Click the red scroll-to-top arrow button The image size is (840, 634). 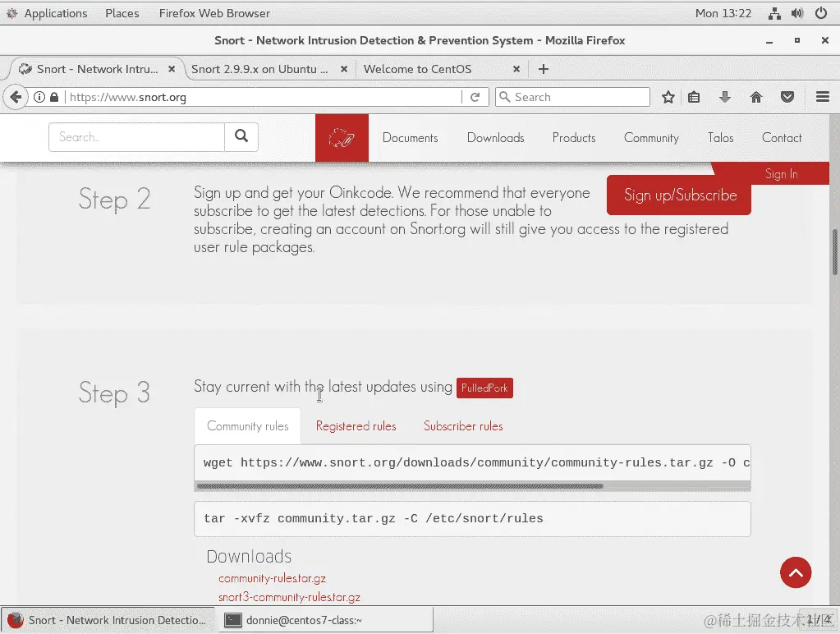796,572
